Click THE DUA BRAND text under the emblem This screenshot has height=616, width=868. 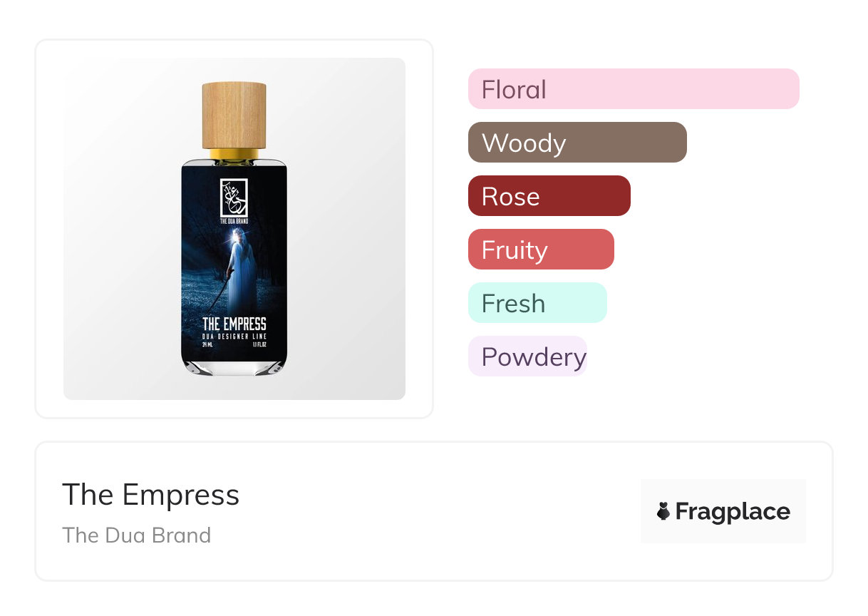234,222
